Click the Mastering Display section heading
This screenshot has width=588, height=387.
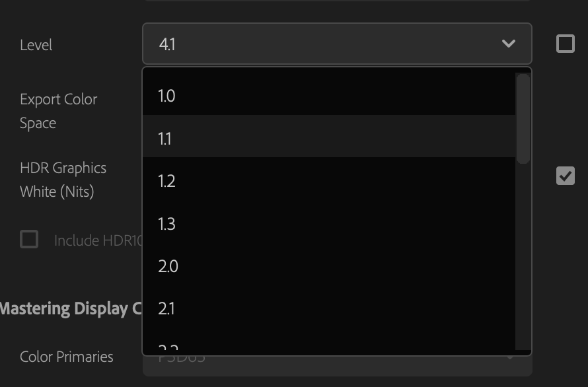(x=71, y=308)
